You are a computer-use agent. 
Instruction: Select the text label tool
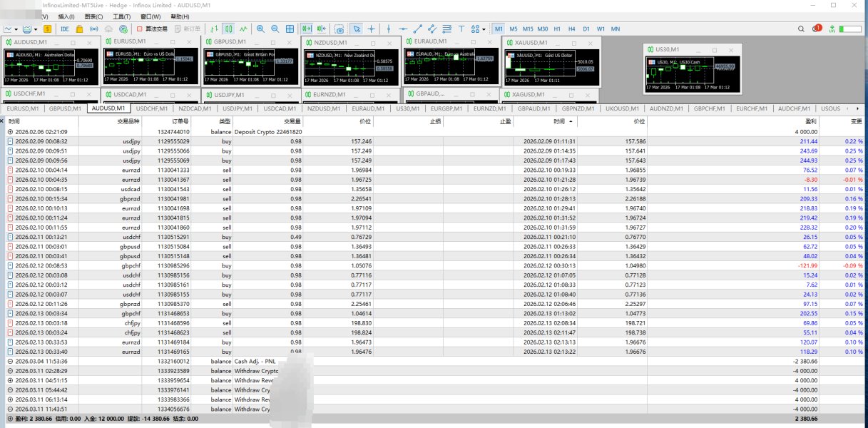461,29
